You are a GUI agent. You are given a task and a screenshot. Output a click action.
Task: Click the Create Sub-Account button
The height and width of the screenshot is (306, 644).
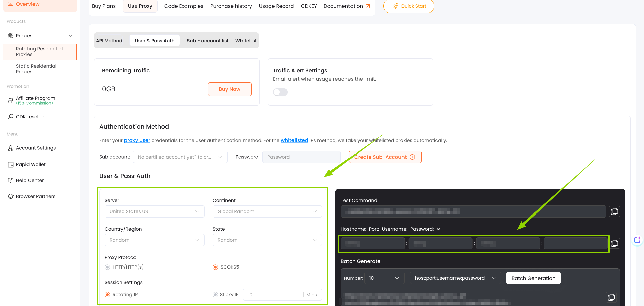click(385, 157)
